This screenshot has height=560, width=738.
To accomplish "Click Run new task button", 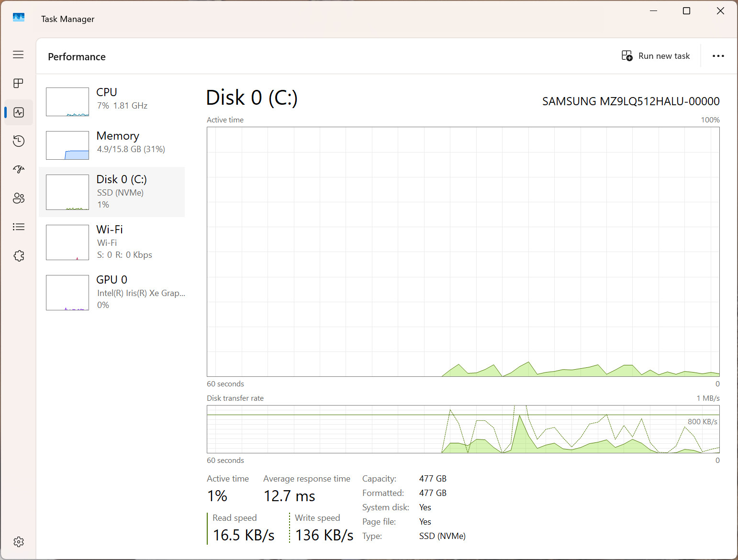I will [x=656, y=56].
